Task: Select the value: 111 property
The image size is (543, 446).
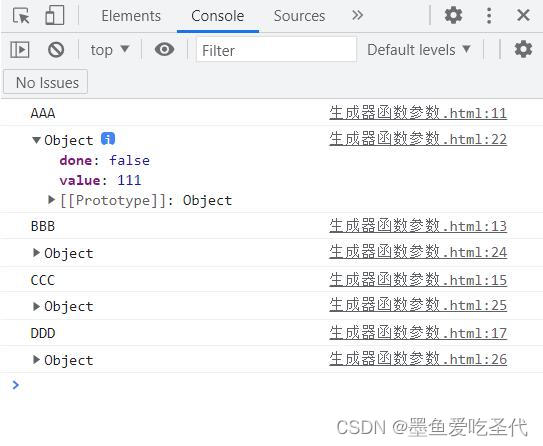Action: (x=100, y=180)
